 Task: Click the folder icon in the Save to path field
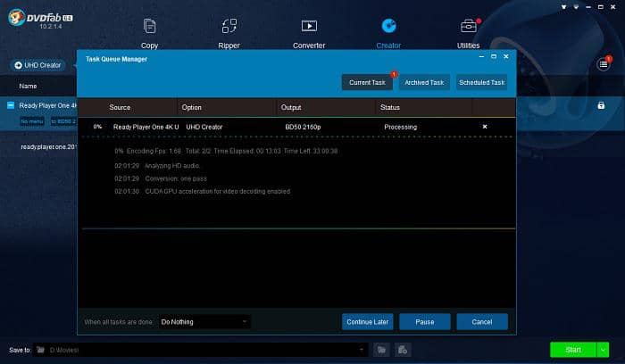point(41,350)
